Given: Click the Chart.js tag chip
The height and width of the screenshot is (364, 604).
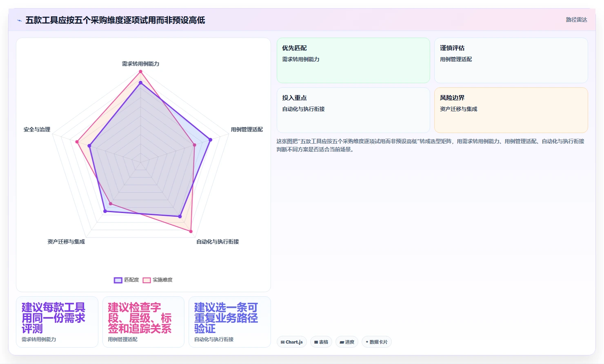Looking at the screenshot, I should click(292, 342).
